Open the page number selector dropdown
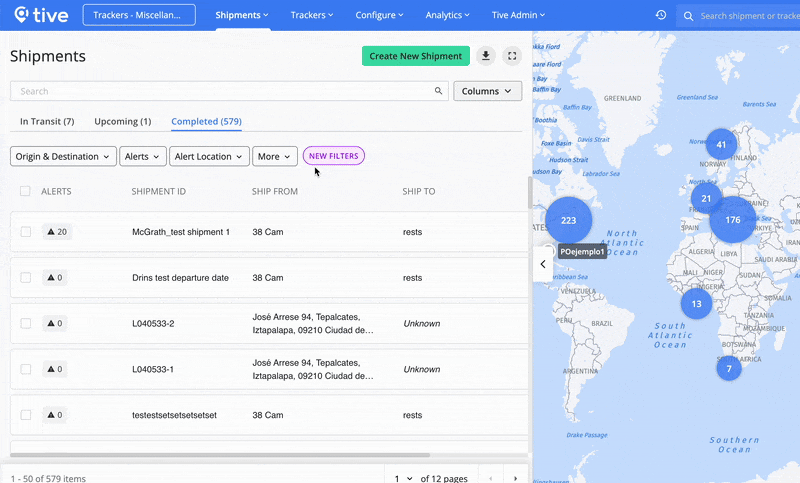 403,478
